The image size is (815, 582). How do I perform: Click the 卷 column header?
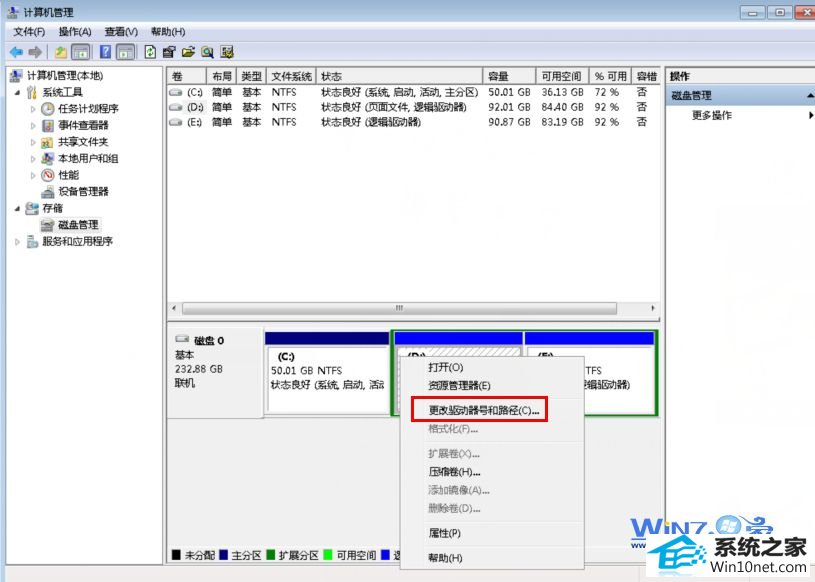pos(187,76)
